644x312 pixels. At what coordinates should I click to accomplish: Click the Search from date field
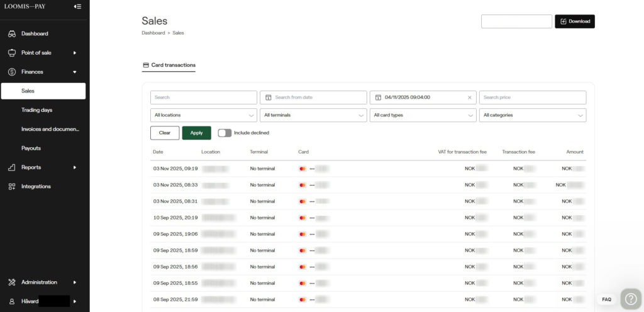click(313, 97)
